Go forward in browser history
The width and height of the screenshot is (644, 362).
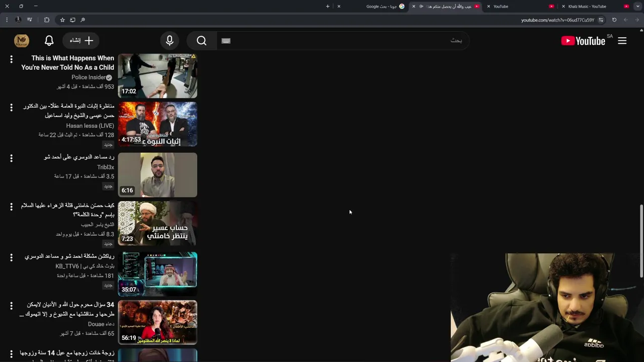[x=626, y=20]
